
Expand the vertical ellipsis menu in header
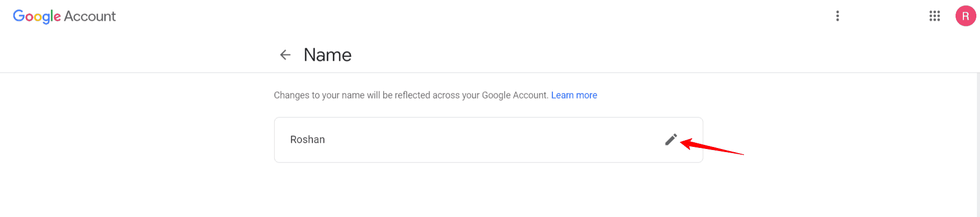coord(837,16)
